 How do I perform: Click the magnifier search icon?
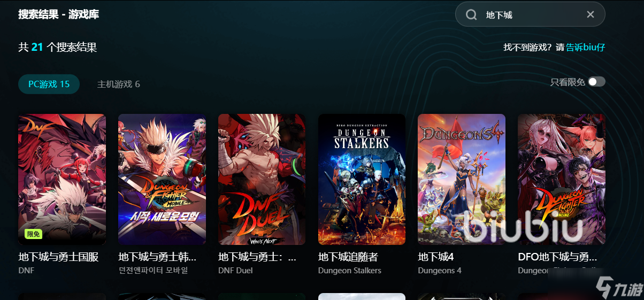[x=471, y=14]
